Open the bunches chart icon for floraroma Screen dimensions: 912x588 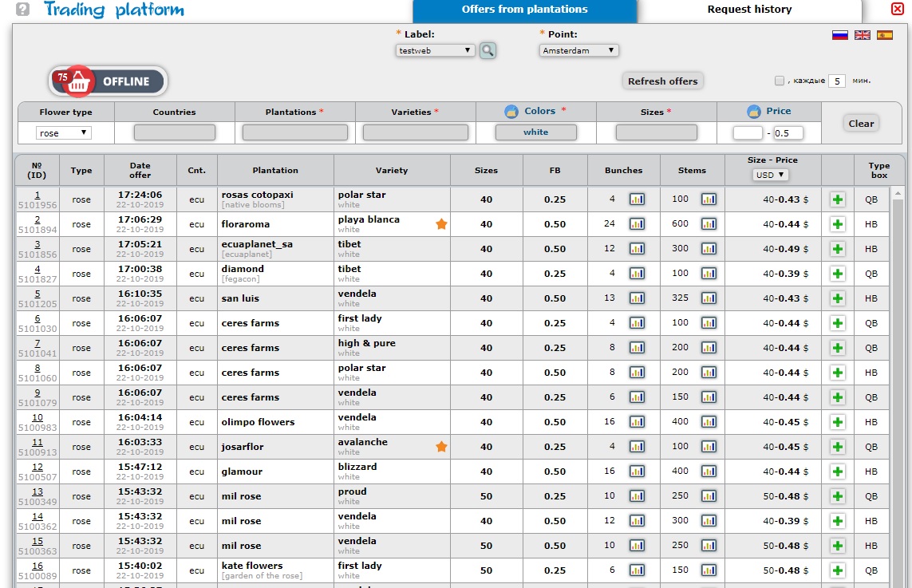(x=637, y=224)
